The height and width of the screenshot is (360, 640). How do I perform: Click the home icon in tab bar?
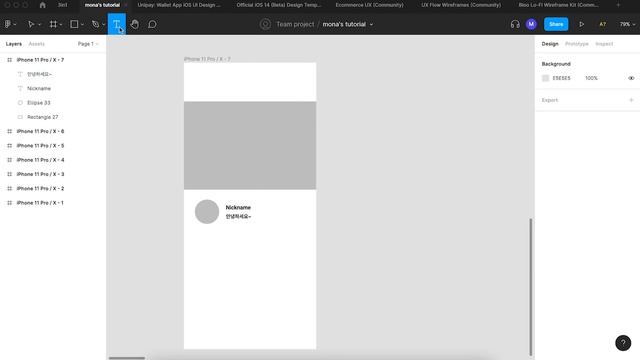pos(42,5)
